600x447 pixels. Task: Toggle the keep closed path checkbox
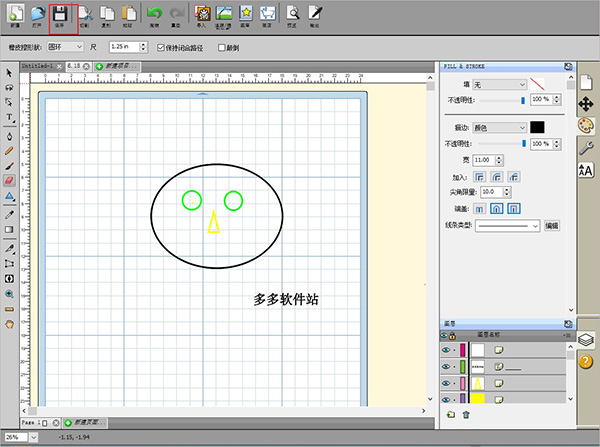click(161, 47)
